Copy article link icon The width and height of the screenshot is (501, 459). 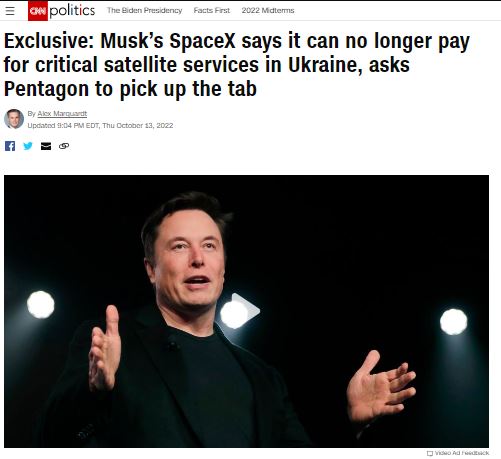pyautogui.click(x=64, y=146)
